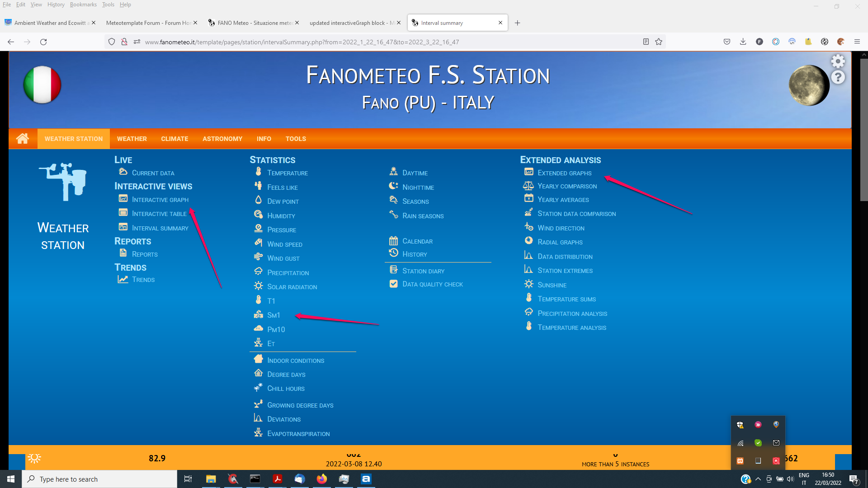Toggle reader view in address bar
The height and width of the screenshot is (488, 868).
[x=646, y=42]
